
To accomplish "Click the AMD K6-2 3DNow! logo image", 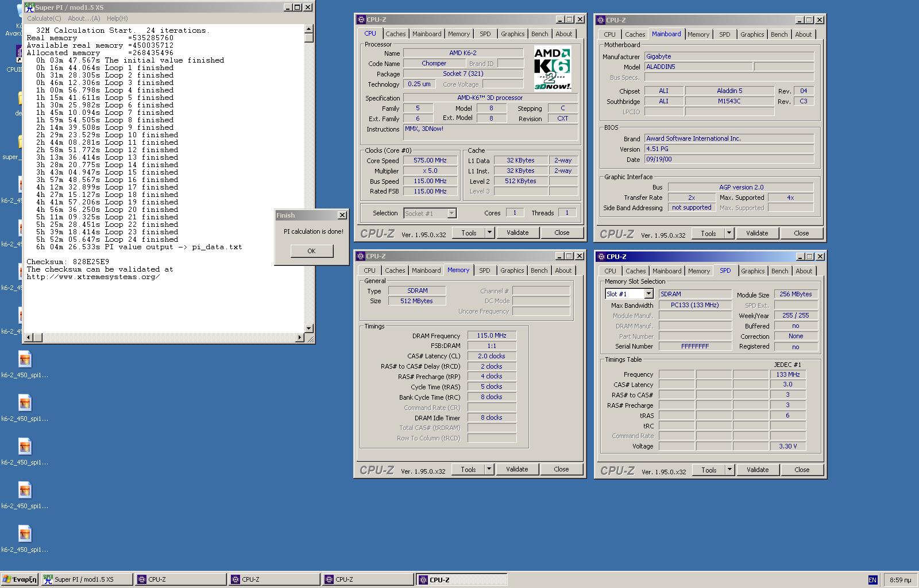I will (x=553, y=68).
